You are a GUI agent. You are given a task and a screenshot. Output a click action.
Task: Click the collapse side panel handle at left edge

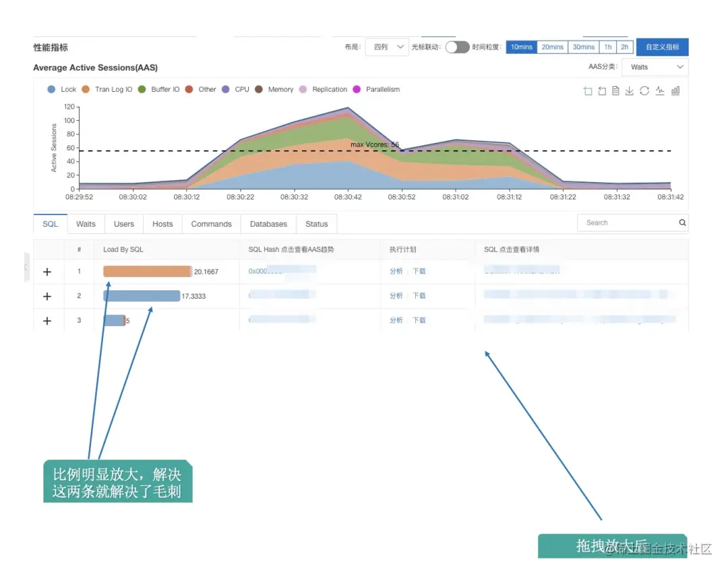26,267
